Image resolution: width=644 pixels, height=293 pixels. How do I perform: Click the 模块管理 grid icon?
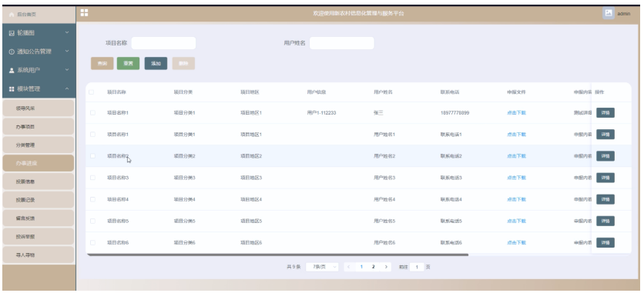[x=12, y=89]
